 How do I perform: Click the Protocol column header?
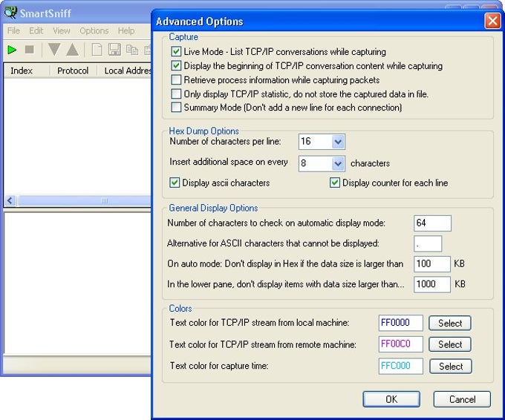tap(73, 70)
